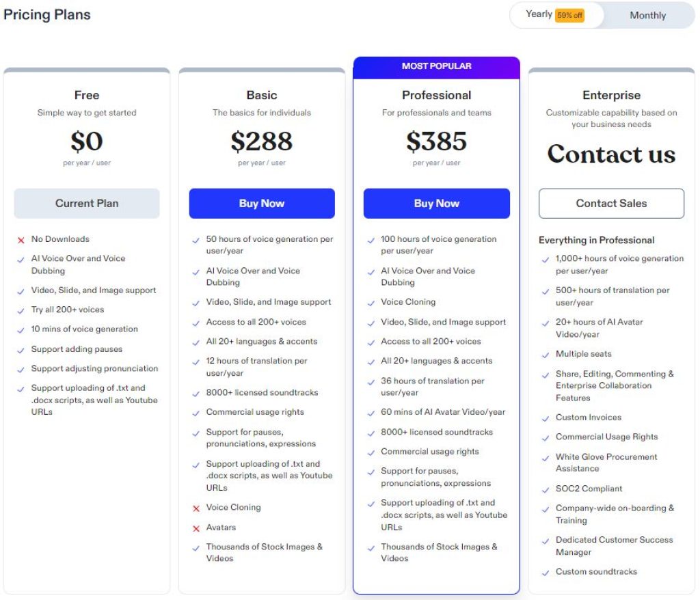Click the checkmark next to Commercial usage rights in Basic
Screen dimensions: 700x600
pyautogui.click(x=195, y=411)
